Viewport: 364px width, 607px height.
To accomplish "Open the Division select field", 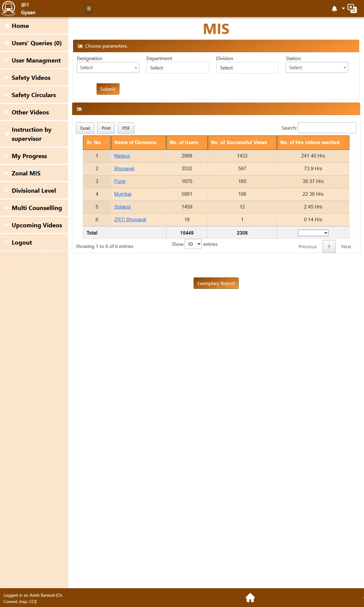I will click(x=247, y=68).
